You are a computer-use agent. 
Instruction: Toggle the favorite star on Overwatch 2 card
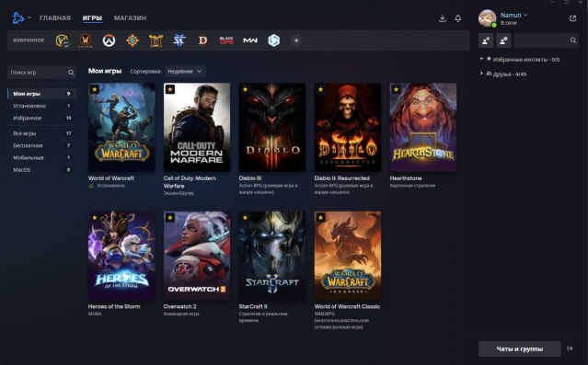[170, 217]
